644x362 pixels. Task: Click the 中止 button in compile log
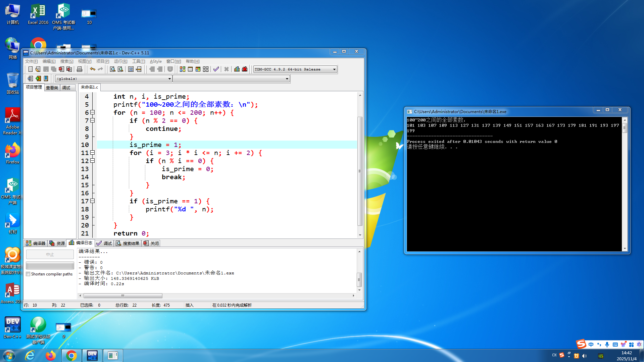50,255
